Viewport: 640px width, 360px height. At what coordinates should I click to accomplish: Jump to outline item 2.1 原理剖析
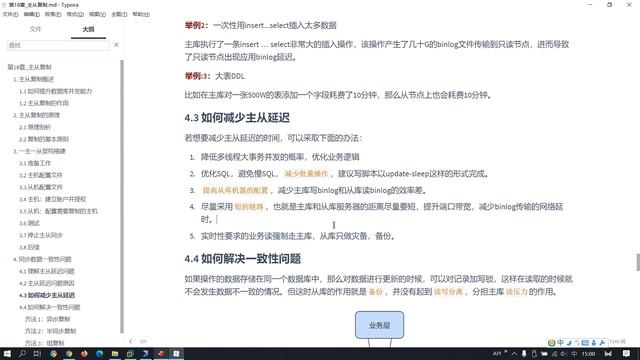(x=35, y=127)
